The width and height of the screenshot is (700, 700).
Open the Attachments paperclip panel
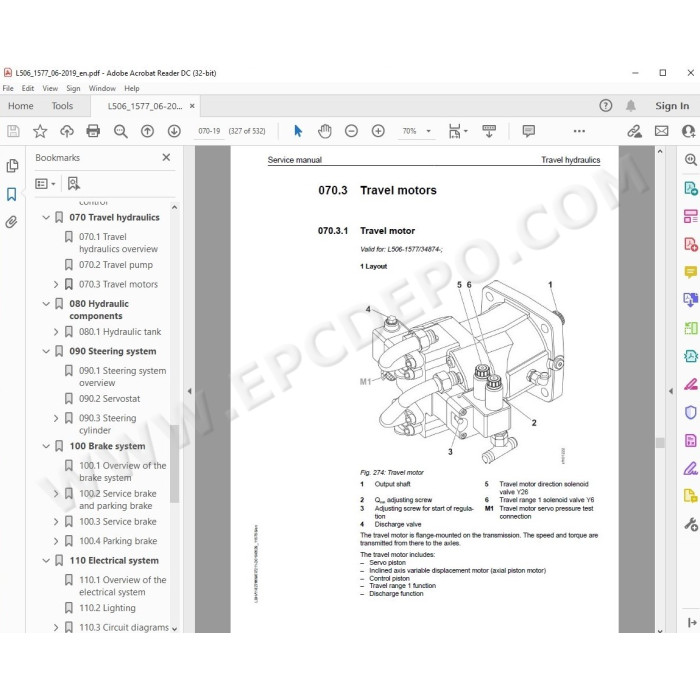[12, 222]
